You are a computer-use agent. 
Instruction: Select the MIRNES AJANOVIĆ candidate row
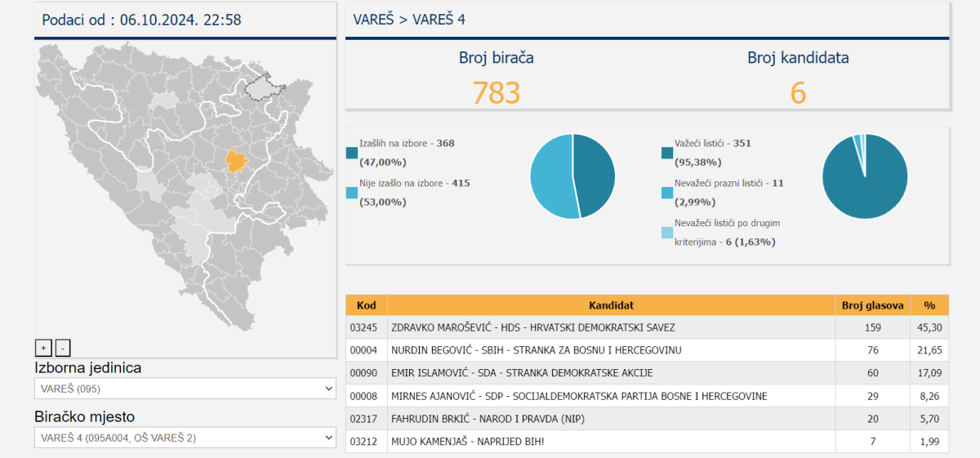pyautogui.click(x=648, y=396)
